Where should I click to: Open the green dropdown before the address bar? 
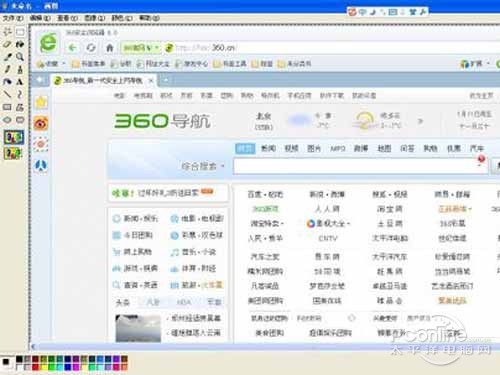pos(140,48)
